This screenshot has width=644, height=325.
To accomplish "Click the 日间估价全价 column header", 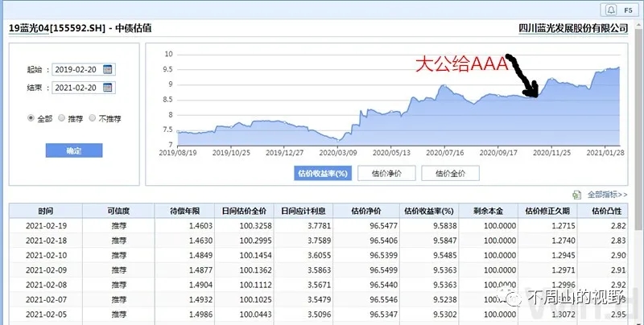I will pos(244,211).
